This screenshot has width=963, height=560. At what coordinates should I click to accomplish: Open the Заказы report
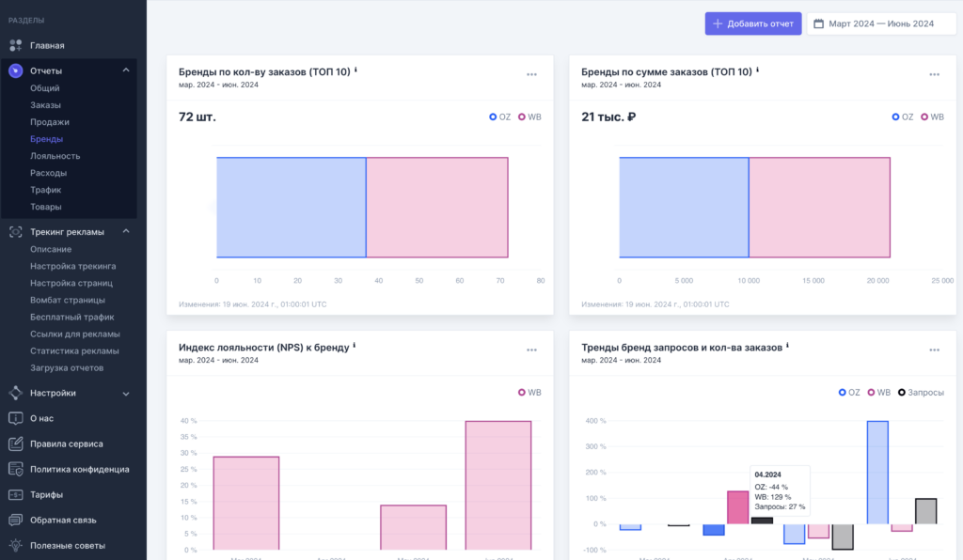(45, 105)
